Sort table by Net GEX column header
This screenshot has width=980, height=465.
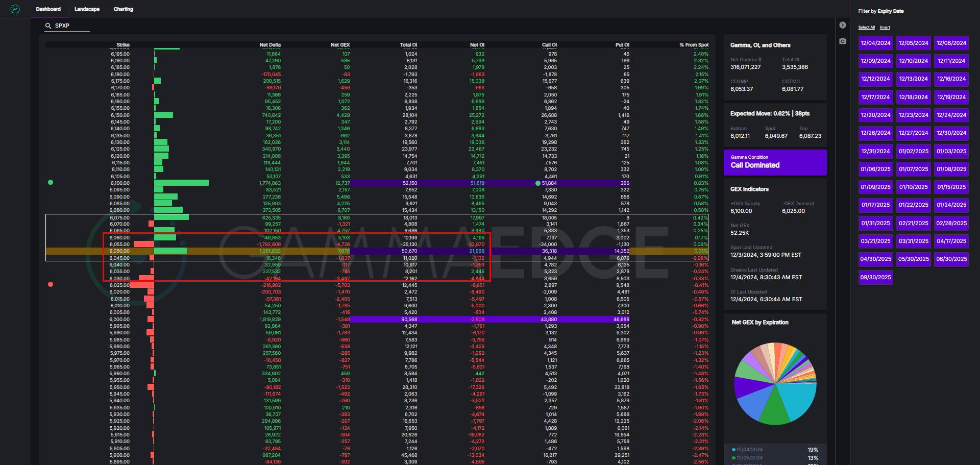coord(339,45)
